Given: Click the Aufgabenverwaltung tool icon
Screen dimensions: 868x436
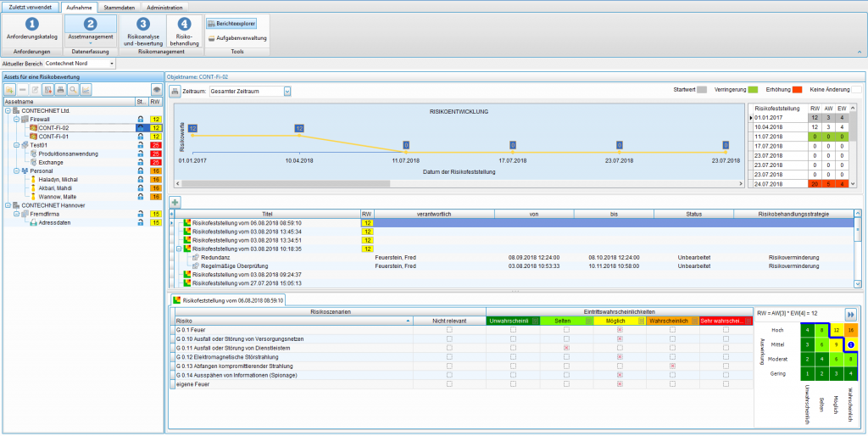Looking at the screenshot, I should click(x=211, y=38).
